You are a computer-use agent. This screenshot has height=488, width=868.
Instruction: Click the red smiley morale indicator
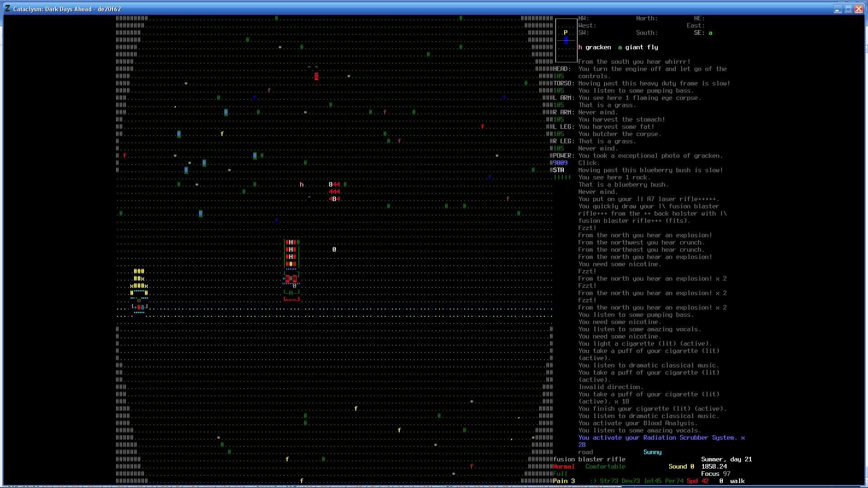click(x=593, y=481)
